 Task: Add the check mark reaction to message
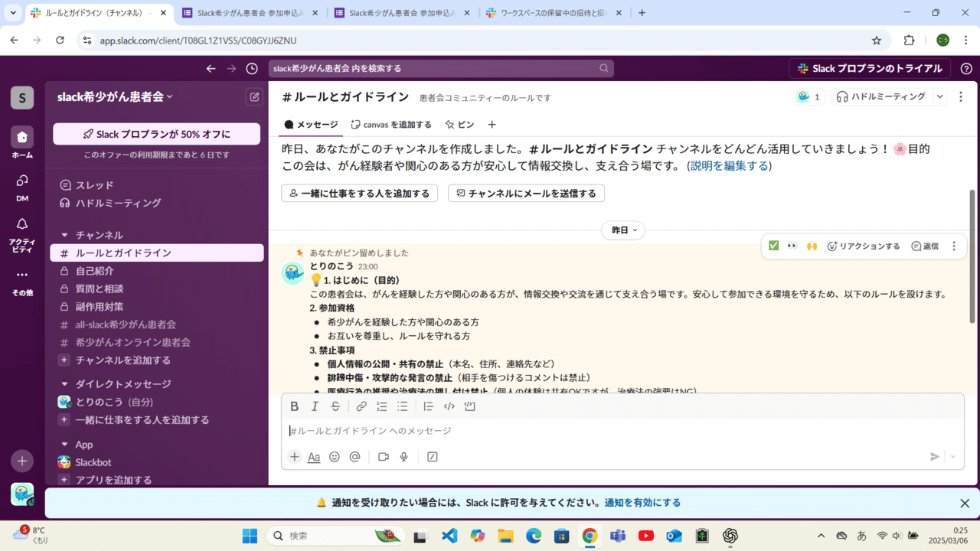click(773, 246)
